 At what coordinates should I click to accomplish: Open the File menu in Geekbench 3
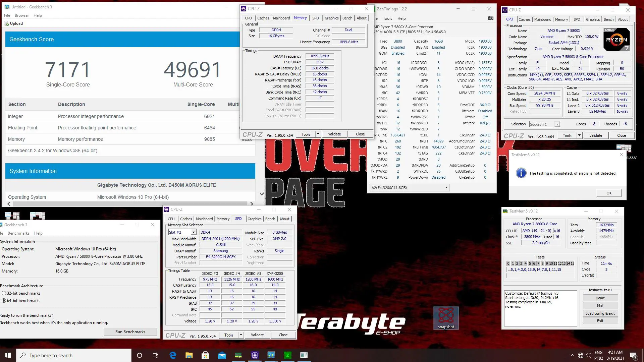coord(7,15)
